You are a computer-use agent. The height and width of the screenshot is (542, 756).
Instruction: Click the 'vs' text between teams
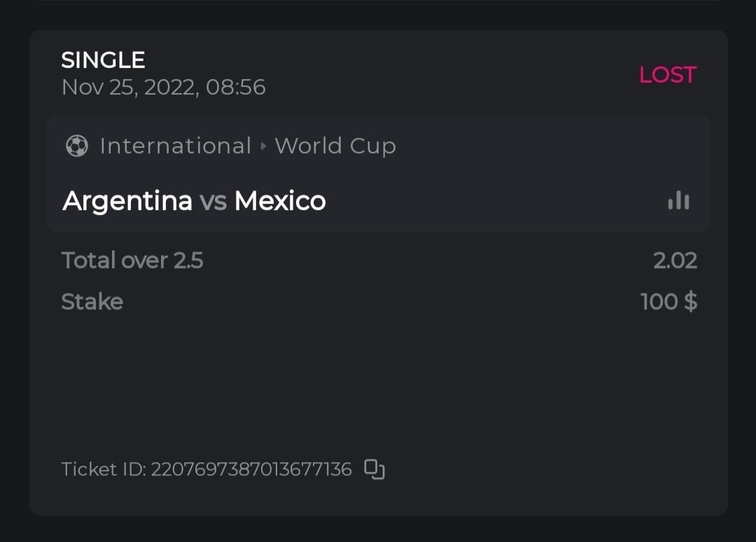click(x=213, y=202)
